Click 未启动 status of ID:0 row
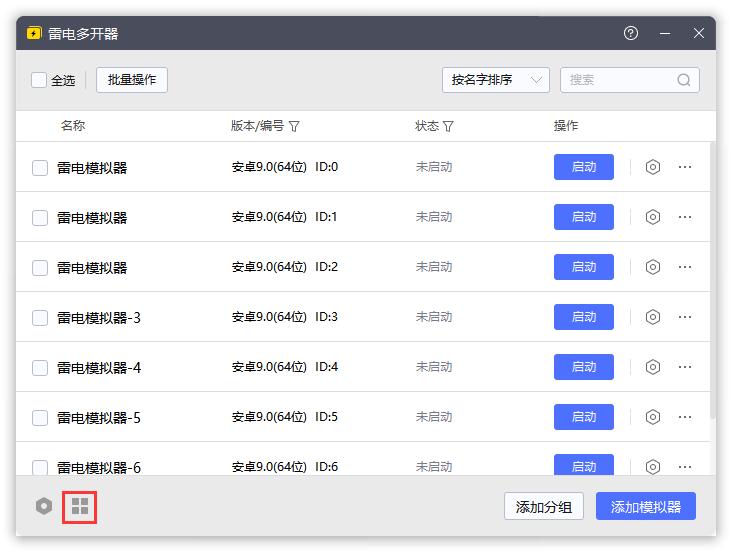Viewport: 736px width, 556px height. [434, 167]
